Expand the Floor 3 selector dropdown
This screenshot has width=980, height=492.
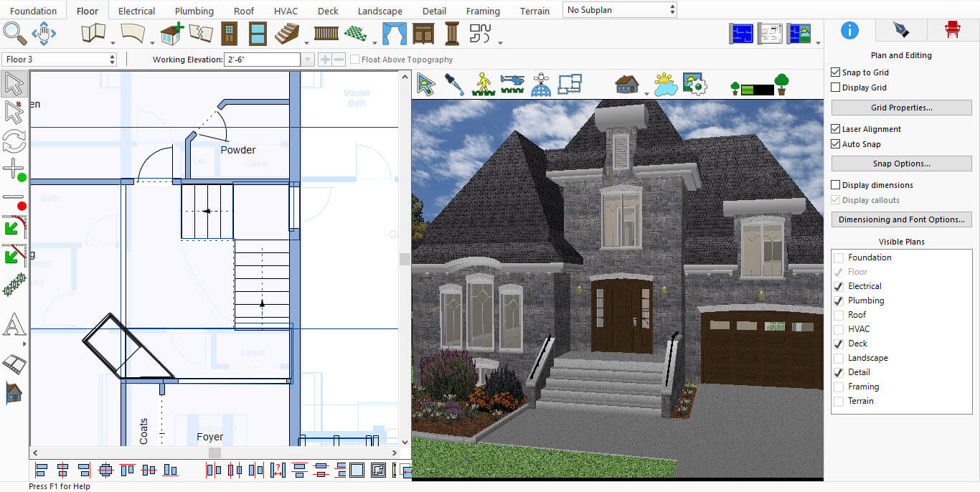[x=60, y=60]
